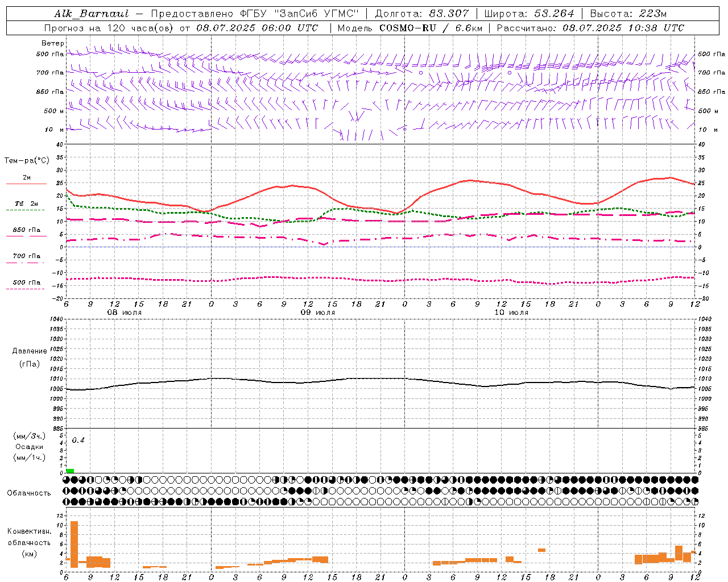The image size is (728, 582).
Task: Click the '10 июля' date label
Action: (511, 313)
